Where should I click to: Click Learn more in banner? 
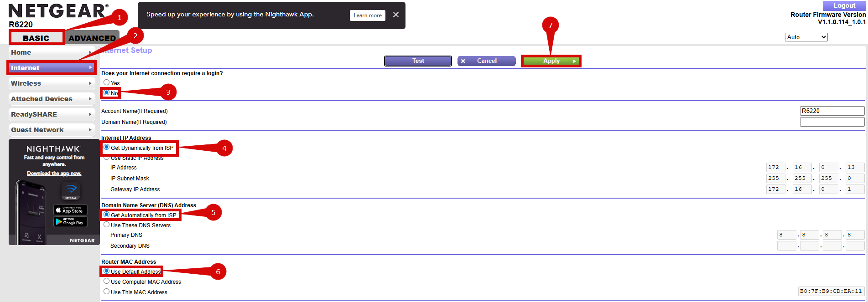[x=368, y=15]
